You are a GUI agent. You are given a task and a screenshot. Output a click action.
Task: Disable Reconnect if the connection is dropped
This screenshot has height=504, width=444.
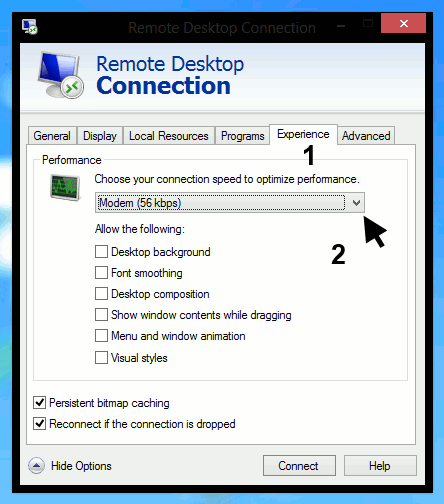[39, 424]
